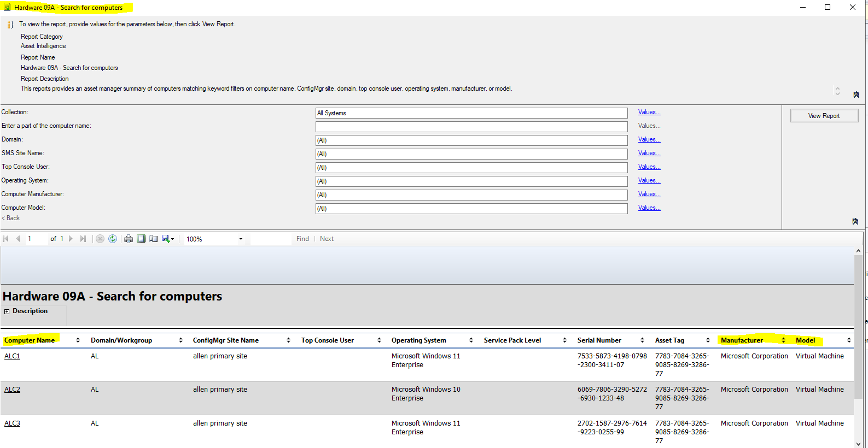Click the View Report button
The image size is (868, 448).
(824, 116)
